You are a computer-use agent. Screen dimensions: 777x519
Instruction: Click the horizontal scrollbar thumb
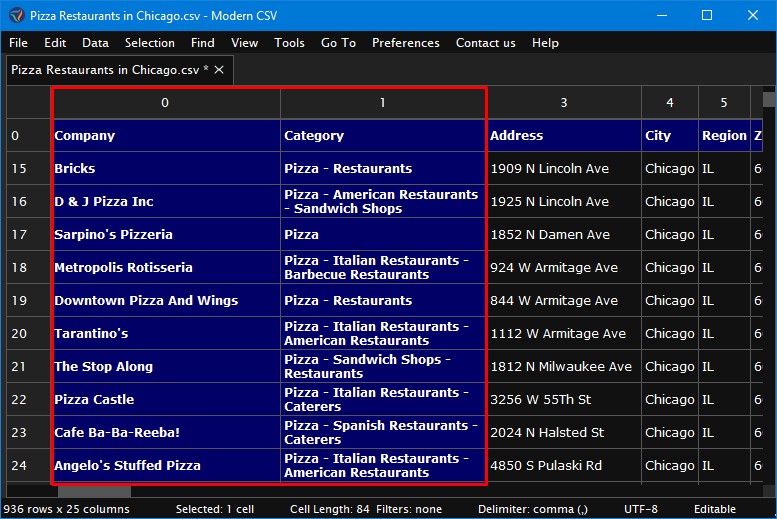click(94, 491)
